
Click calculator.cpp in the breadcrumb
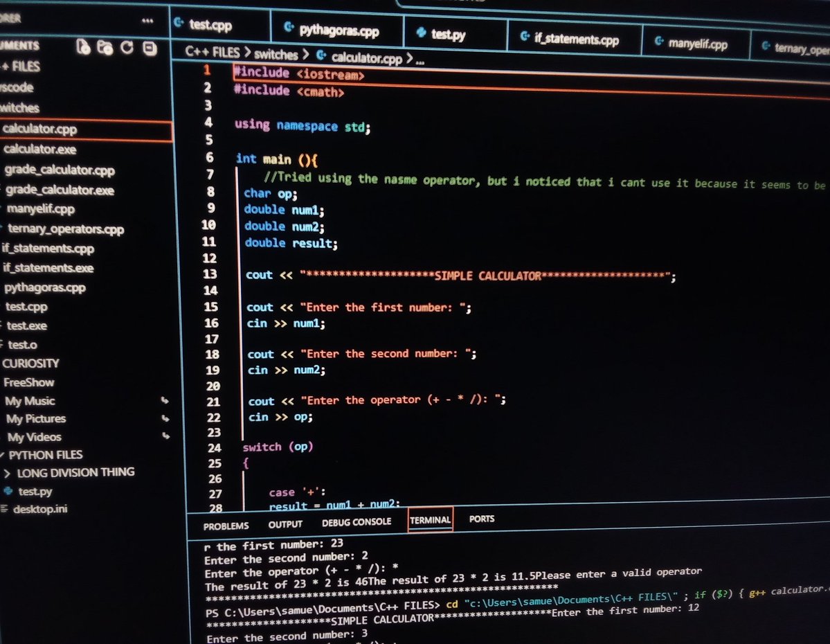point(367,57)
